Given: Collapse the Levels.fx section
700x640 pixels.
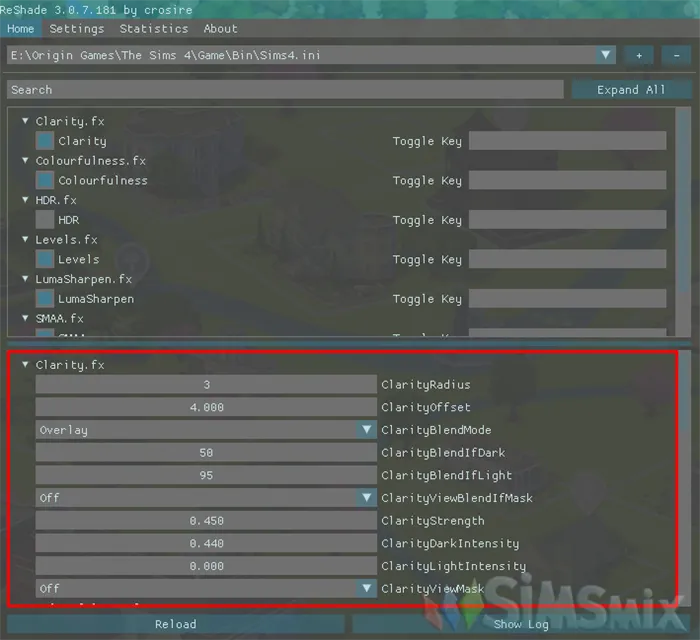Looking at the screenshot, I should (x=25, y=239).
